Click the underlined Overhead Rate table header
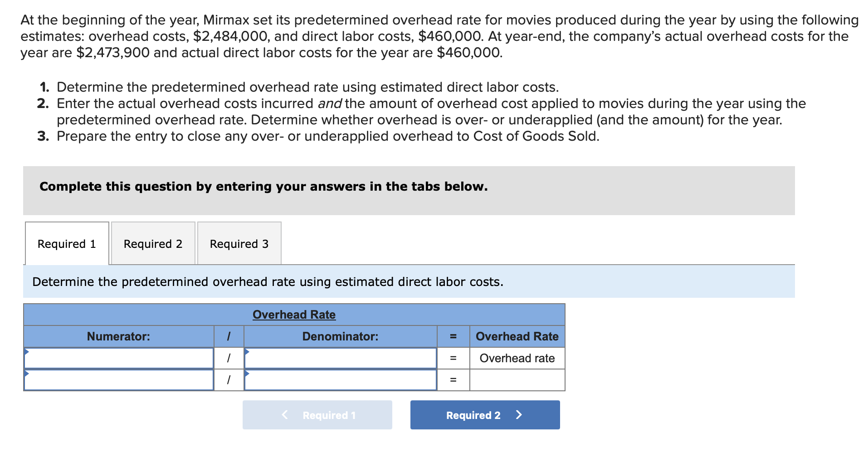 [x=294, y=314]
